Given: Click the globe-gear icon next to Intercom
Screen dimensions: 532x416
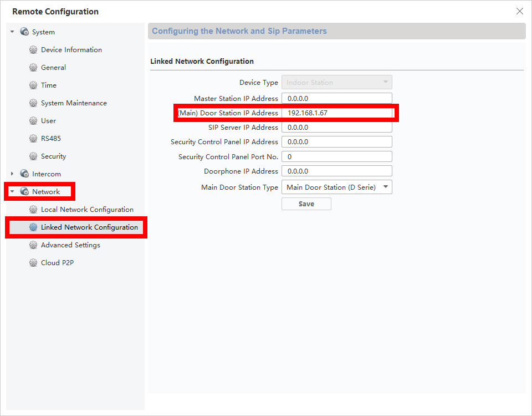Looking at the screenshot, I should coord(24,174).
